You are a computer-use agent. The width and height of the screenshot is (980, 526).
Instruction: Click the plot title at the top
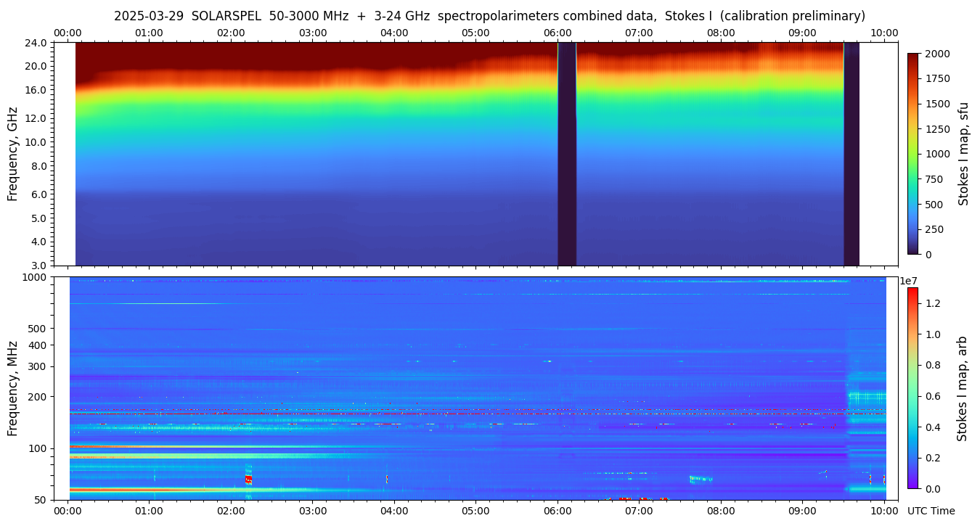tap(489, 16)
